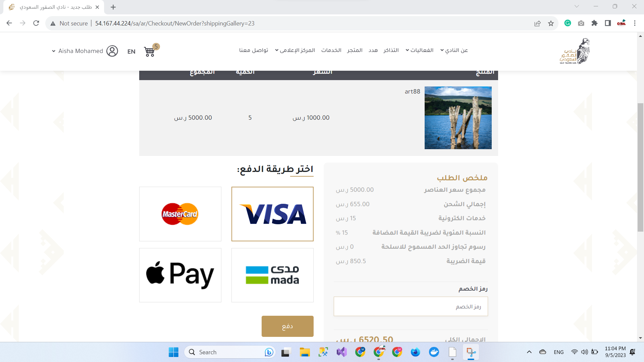Expand the عن النادي menu
The height and width of the screenshot is (362, 644).
[454, 50]
